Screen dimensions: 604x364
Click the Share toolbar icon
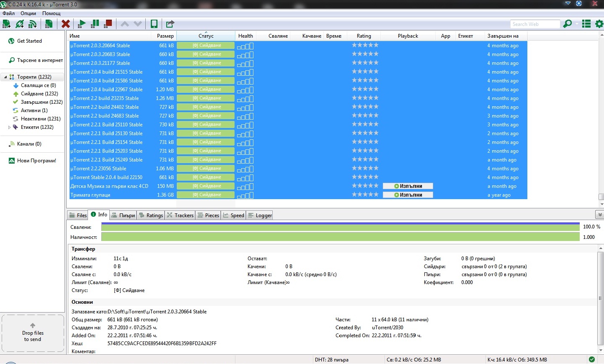(x=170, y=24)
